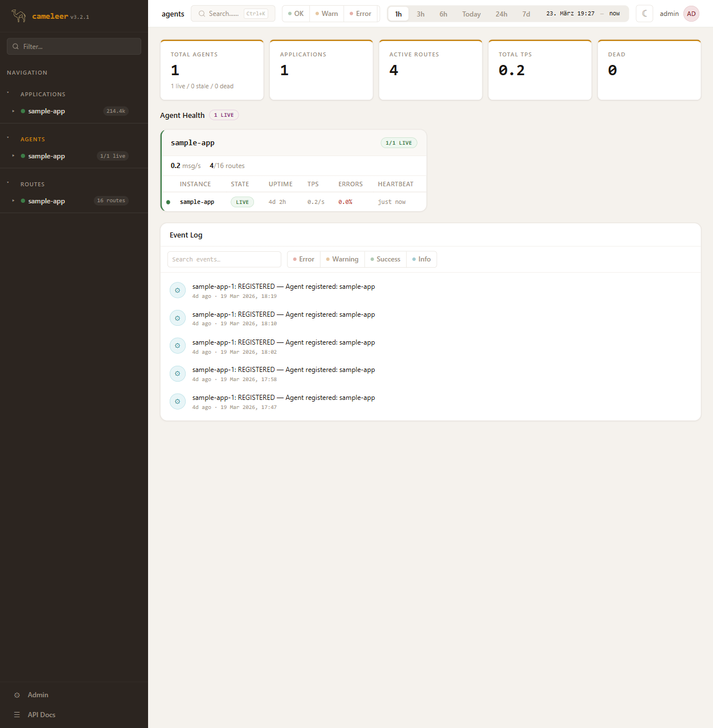Click the icon of the 17:47 registered event
This screenshot has height=728, width=713.
coord(178,402)
